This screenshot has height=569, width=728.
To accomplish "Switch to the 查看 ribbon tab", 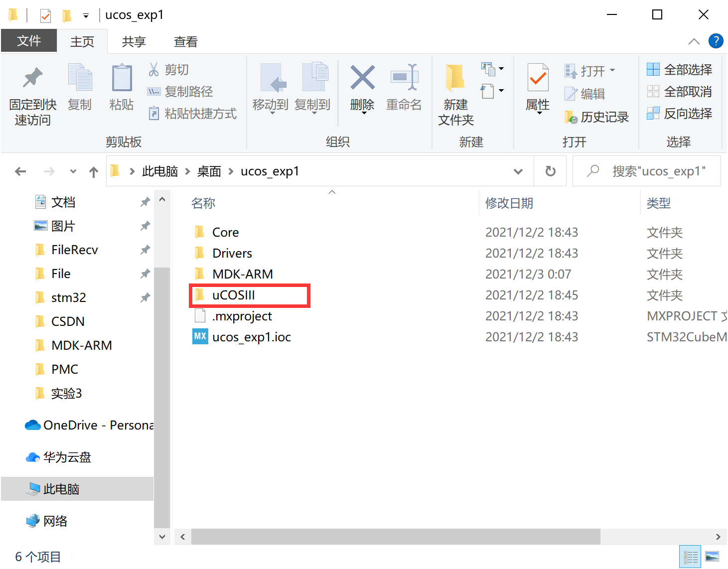I will pos(185,41).
